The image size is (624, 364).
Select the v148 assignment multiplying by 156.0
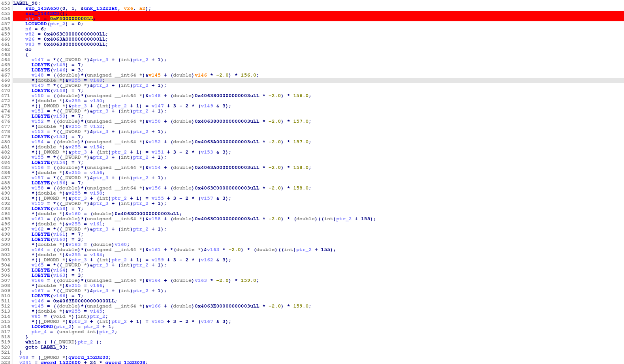[x=145, y=75]
